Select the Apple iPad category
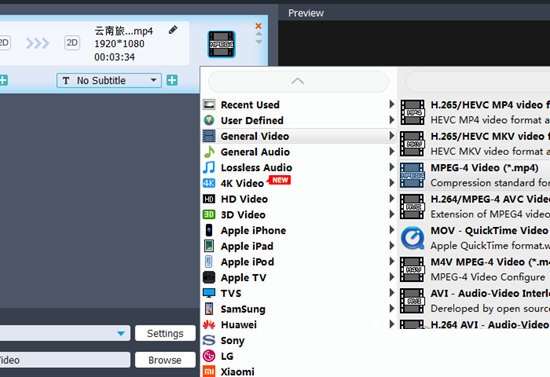The height and width of the screenshot is (377, 550). tap(299, 246)
